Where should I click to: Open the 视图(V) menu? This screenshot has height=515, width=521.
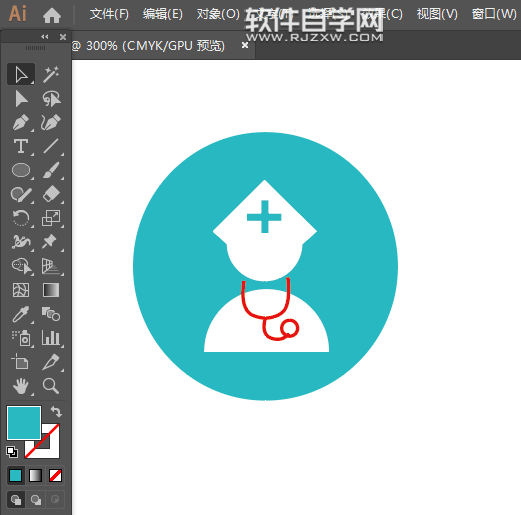[x=437, y=14]
